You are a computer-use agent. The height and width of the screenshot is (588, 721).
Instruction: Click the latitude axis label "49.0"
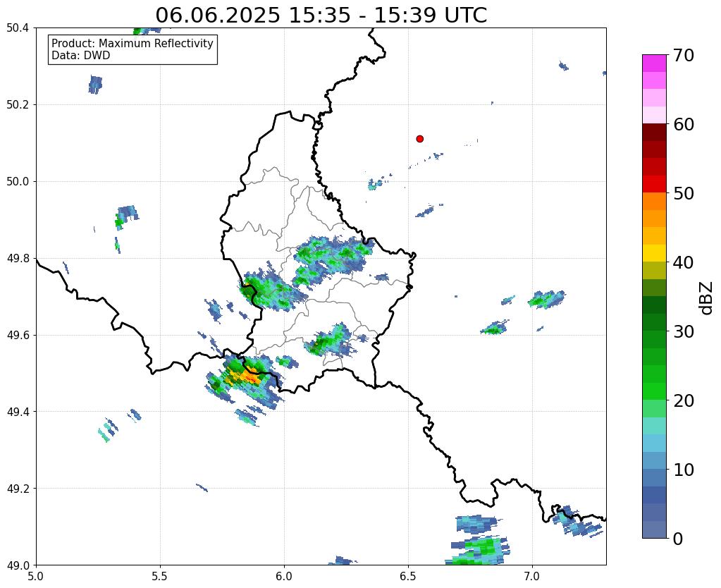coord(18,565)
